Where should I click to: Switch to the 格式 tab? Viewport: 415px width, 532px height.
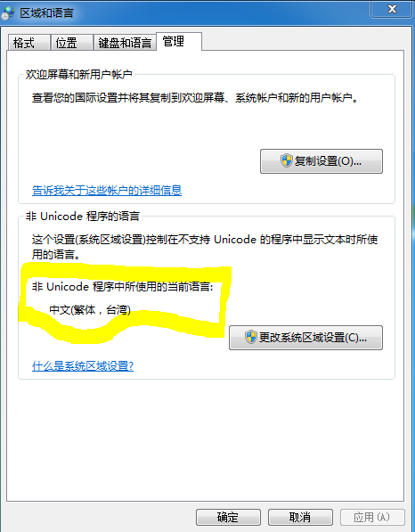coord(28,43)
